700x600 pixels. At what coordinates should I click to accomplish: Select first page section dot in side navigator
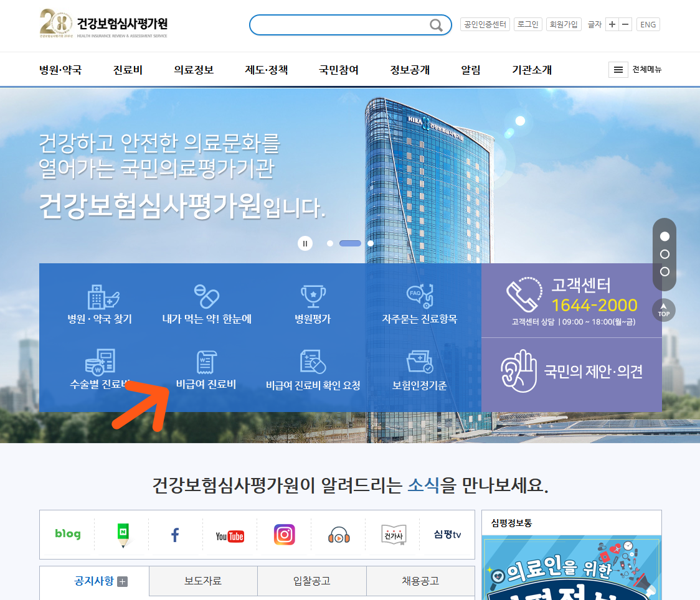[665, 236]
